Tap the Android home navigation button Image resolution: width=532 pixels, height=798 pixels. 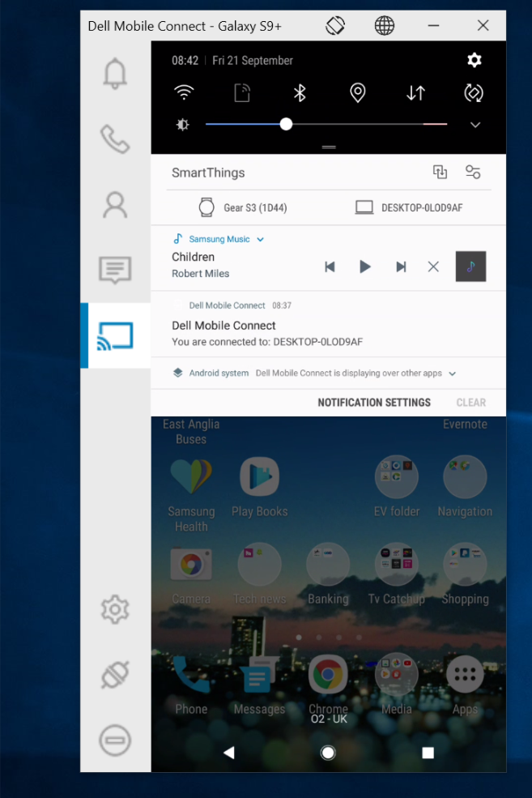[328, 752]
